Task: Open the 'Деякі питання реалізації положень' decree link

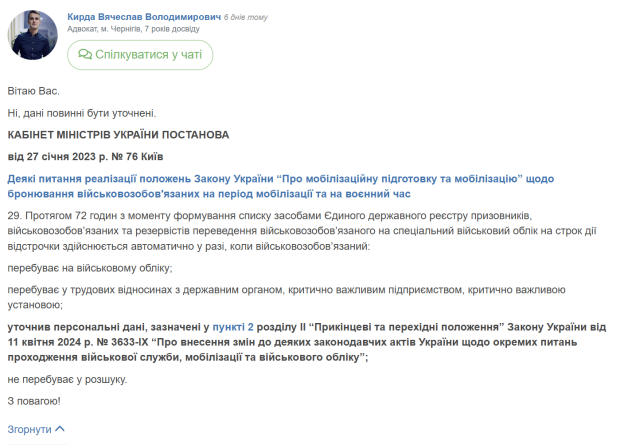Action: tap(280, 186)
